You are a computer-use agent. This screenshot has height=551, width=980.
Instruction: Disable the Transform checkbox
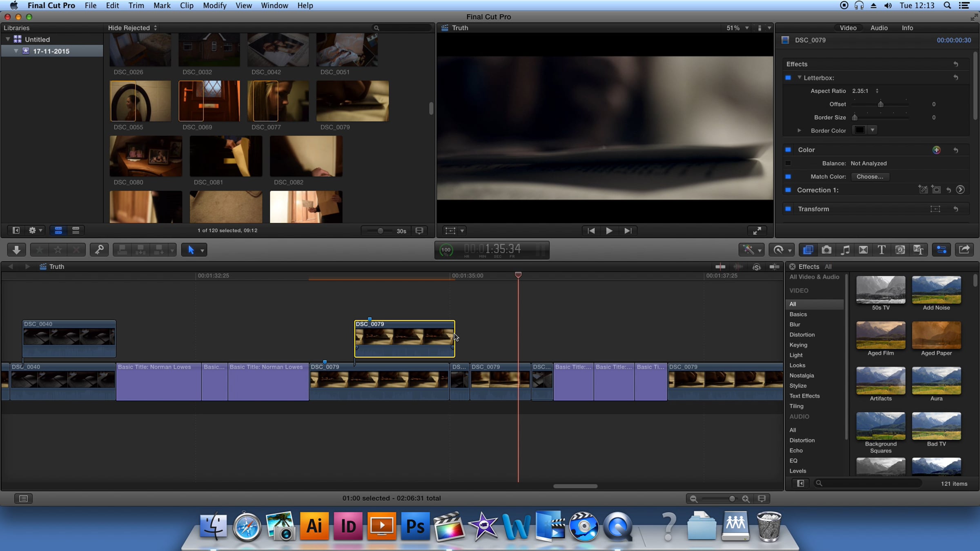pyautogui.click(x=788, y=209)
